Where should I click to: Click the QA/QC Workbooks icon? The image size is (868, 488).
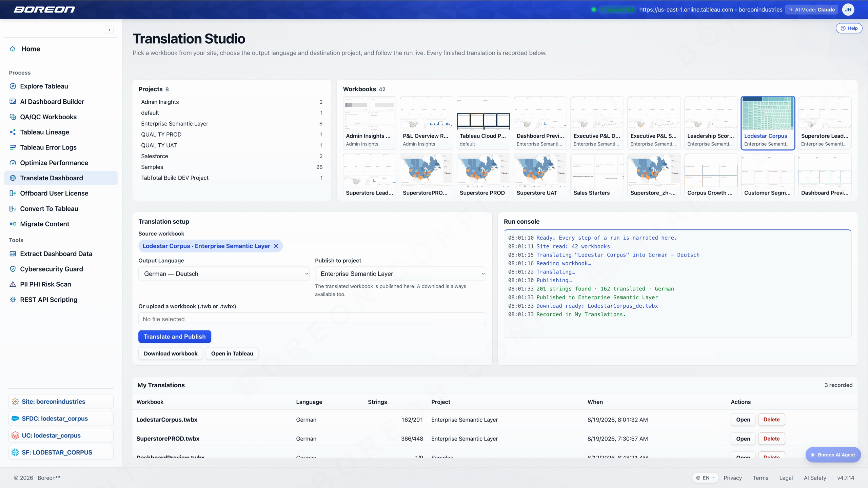click(x=13, y=117)
